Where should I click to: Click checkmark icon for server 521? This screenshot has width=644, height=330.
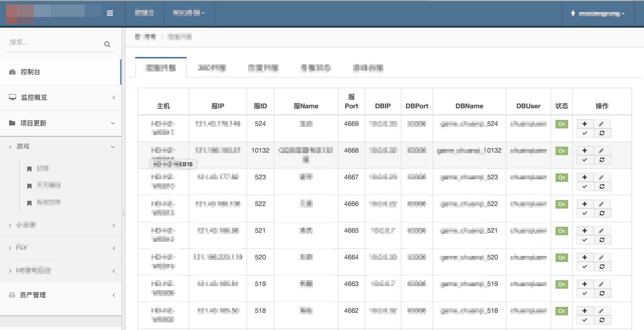pyautogui.click(x=585, y=240)
